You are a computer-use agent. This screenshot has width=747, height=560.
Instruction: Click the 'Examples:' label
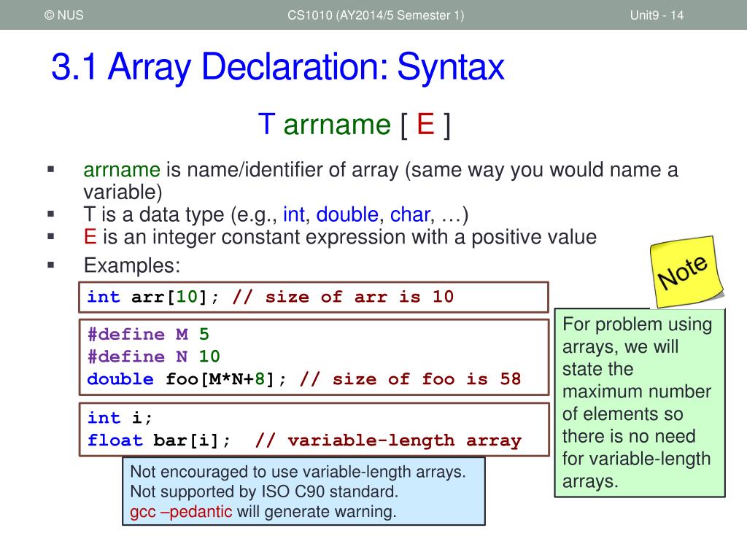[132, 265]
